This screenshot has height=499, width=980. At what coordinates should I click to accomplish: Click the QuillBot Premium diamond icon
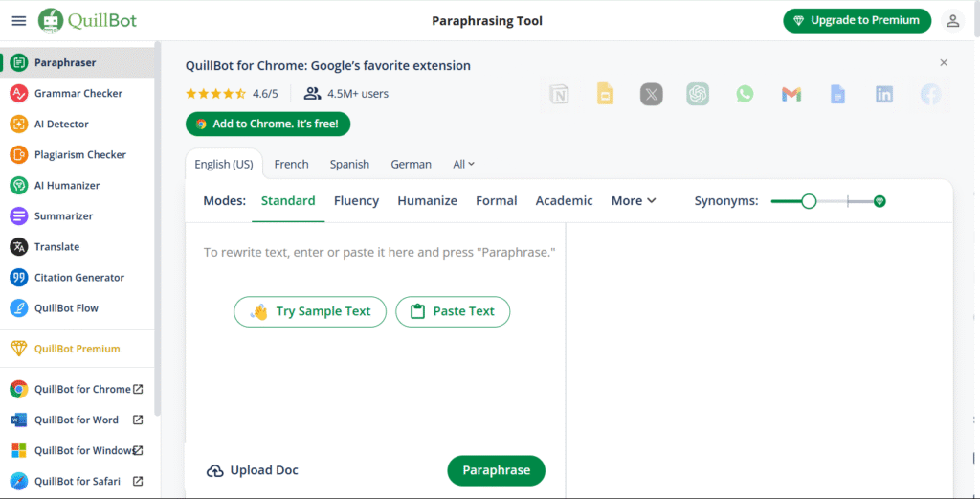coord(19,349)
